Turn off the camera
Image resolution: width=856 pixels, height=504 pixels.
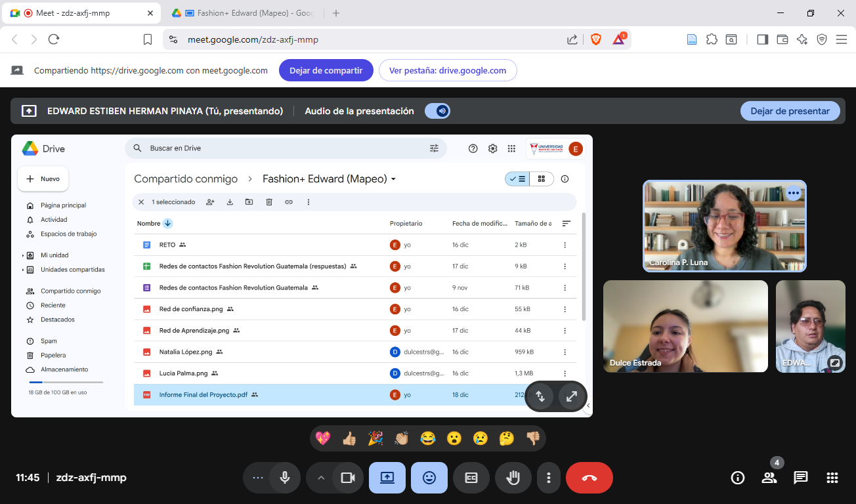coord(347,478)
